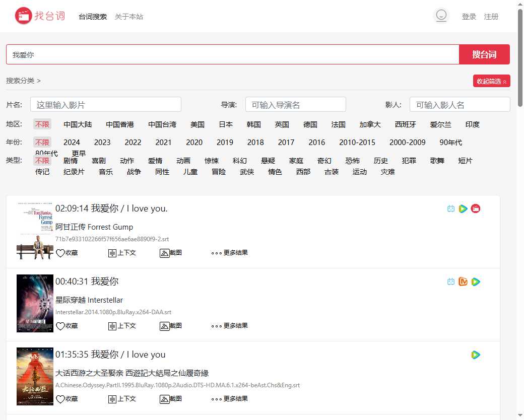Select the 科幻 genre filter
This screenshot has width=524, height=420.
click(x=239, y=161)
